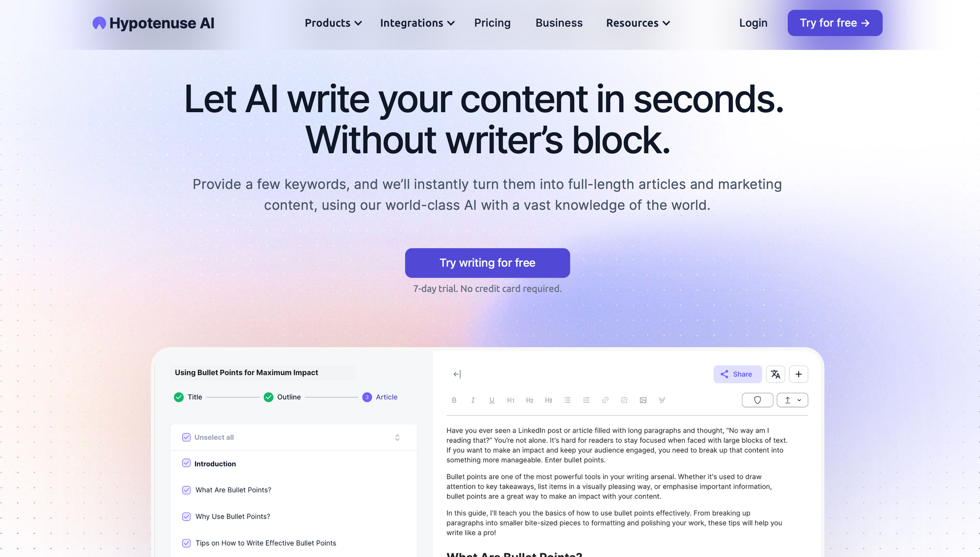The height and width of the screenshot is (557, 980).
Task: Click the Login button
Action: coord(753,23)
